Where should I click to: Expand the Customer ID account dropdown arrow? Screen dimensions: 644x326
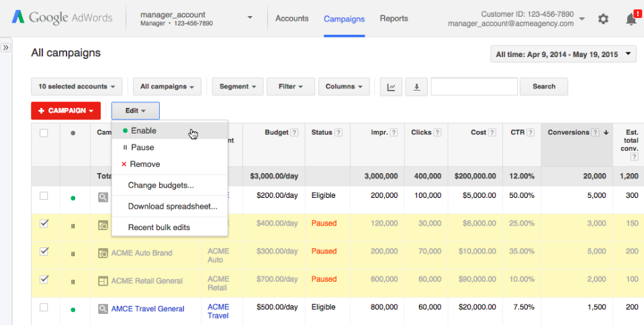[x=582, y=19]
